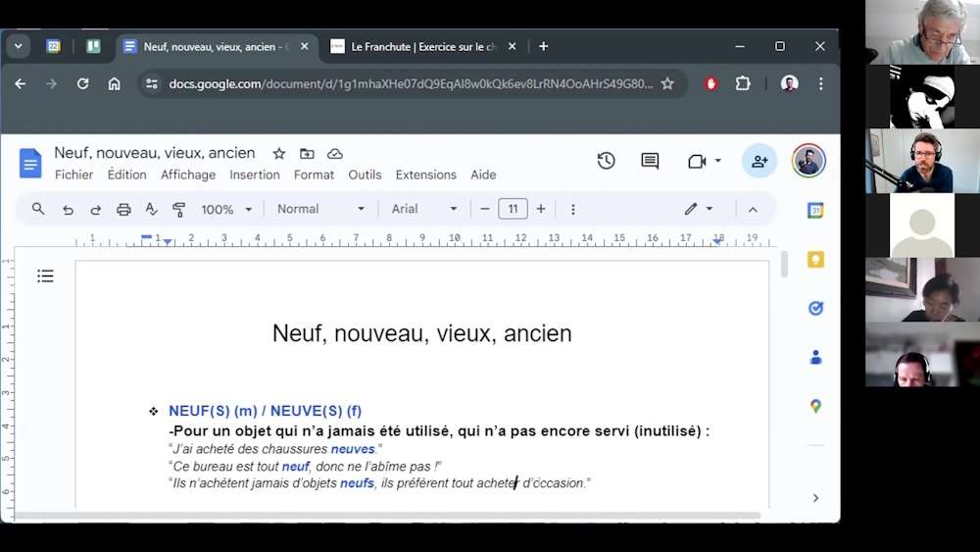The height and width of the screenshot is (552, 980).
Task: Star the document Neuf, nouveau, vieux, ancien
Action: (x=278, y=153)
